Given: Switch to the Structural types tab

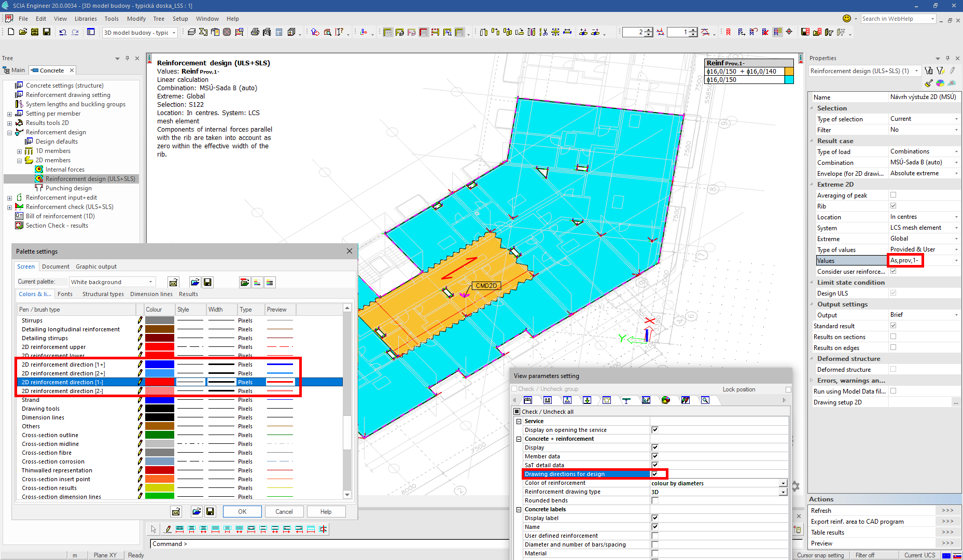Looking at the screenshot, I should (103, 294).
